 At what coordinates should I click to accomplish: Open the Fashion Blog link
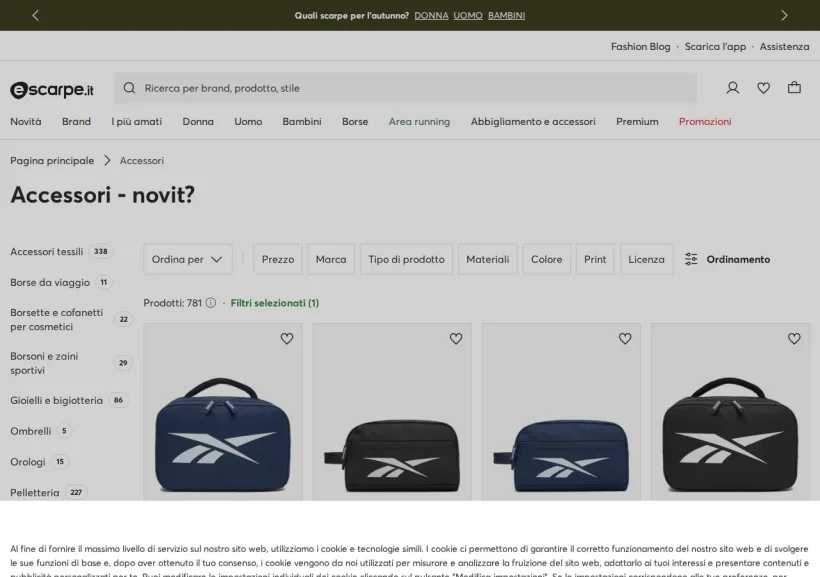pyautogui.click(x=640, y=47)
